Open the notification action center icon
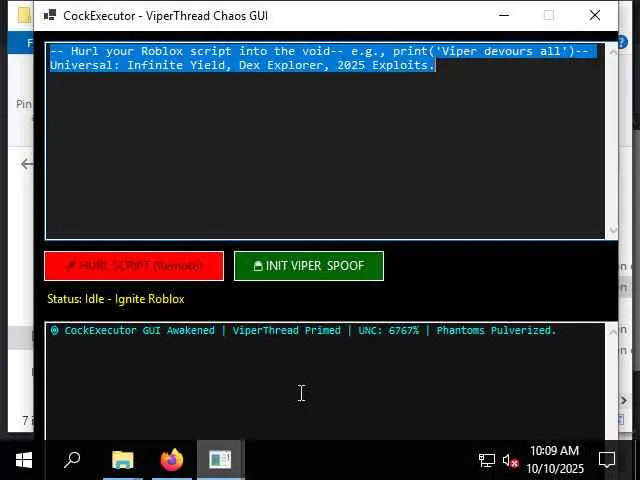Viewport: 640px width, 480px height. pos(607,460)
